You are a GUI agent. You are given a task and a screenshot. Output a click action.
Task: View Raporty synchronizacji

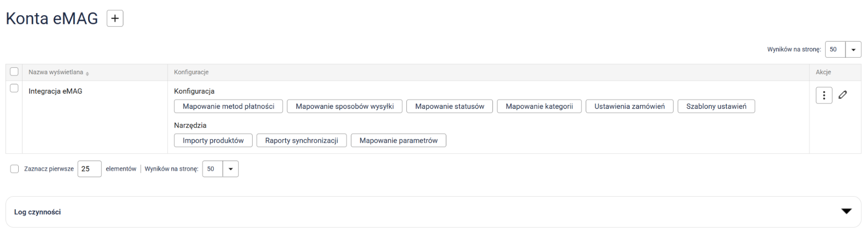click(x=301, y=141)
